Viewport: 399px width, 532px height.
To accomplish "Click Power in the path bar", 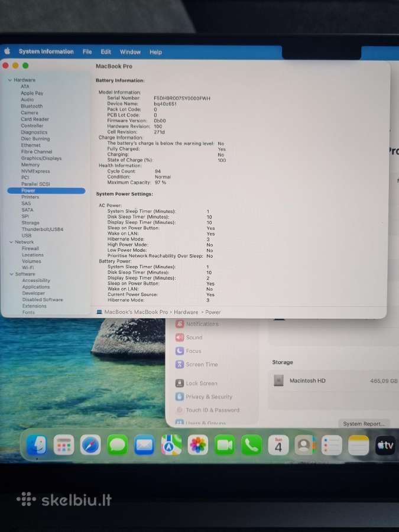I will (x=213, y=312).
